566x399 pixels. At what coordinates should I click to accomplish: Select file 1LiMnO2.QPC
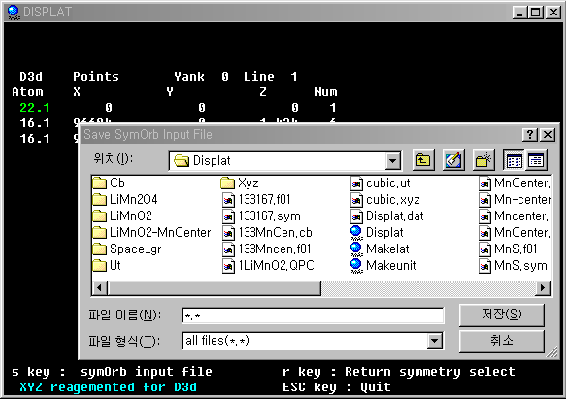(x=268, y=265)
